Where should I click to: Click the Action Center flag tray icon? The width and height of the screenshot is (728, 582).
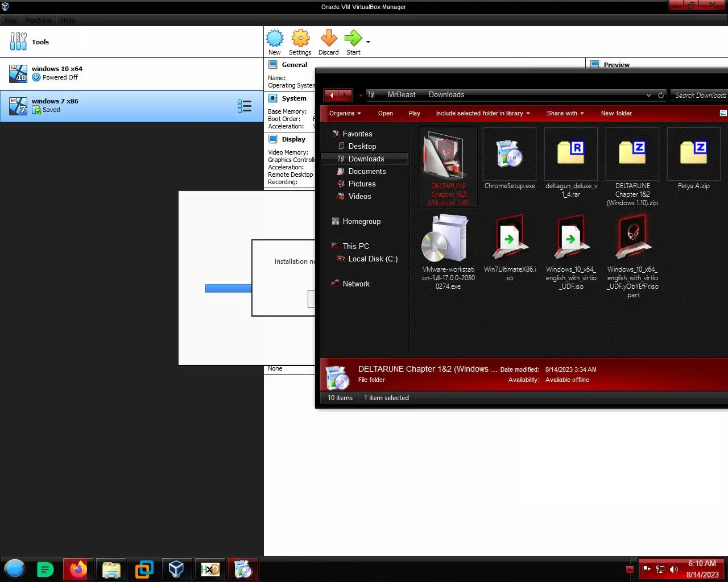point(647,569)
